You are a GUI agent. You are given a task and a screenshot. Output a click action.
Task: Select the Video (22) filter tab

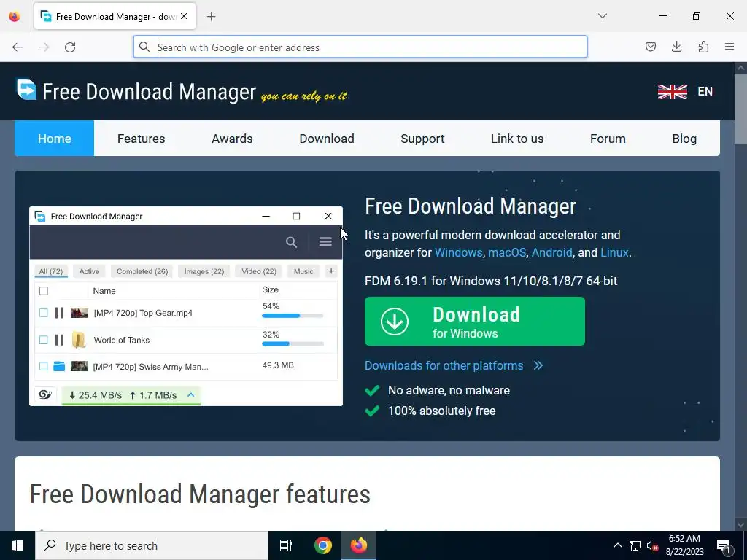pyautogui.click(x=259, y=271)
